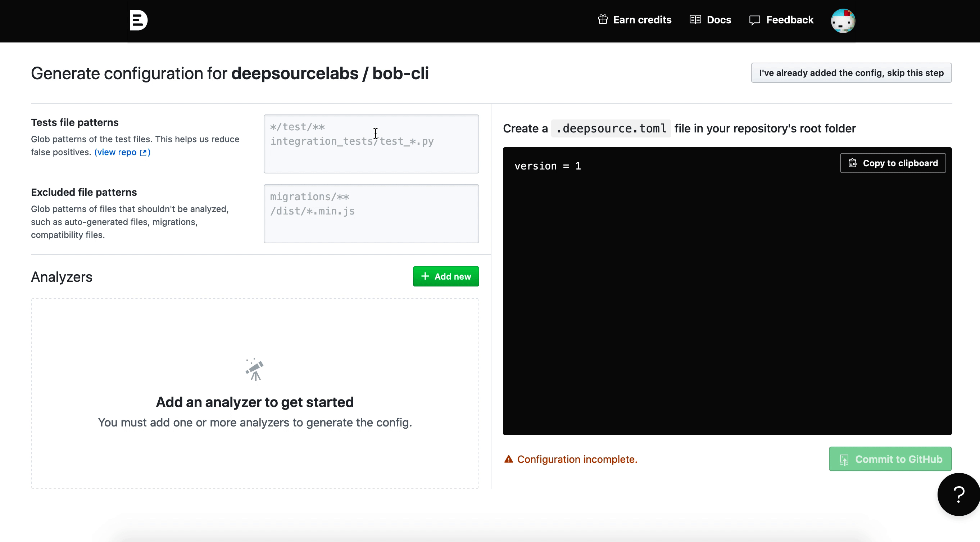The height and width of the screenshot is (542, 980).
Task: Click the Commit to GitHub button
Action: 890,459
